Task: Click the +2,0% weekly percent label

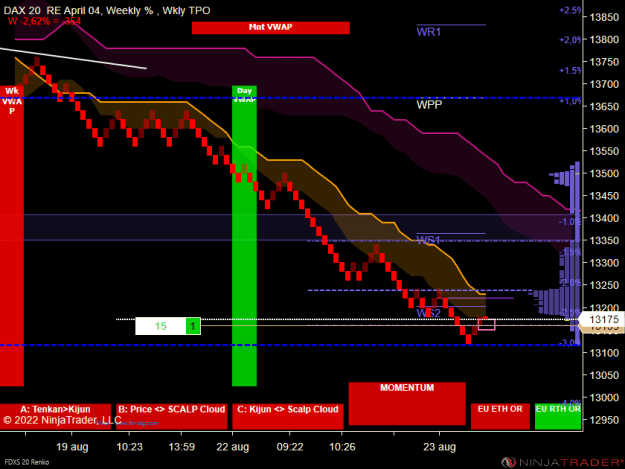Action: click(x=570, y=40)
